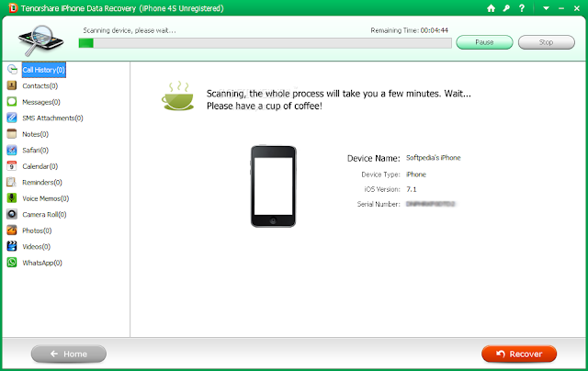Select Camera Roll(0) category
The image size is (588, 371).
(x=44, y=215)
